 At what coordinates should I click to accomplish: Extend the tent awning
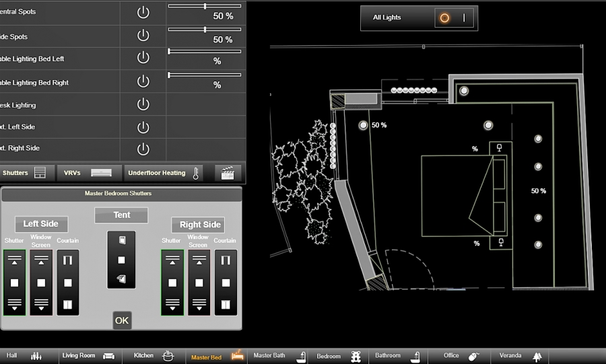click(121, 279)
